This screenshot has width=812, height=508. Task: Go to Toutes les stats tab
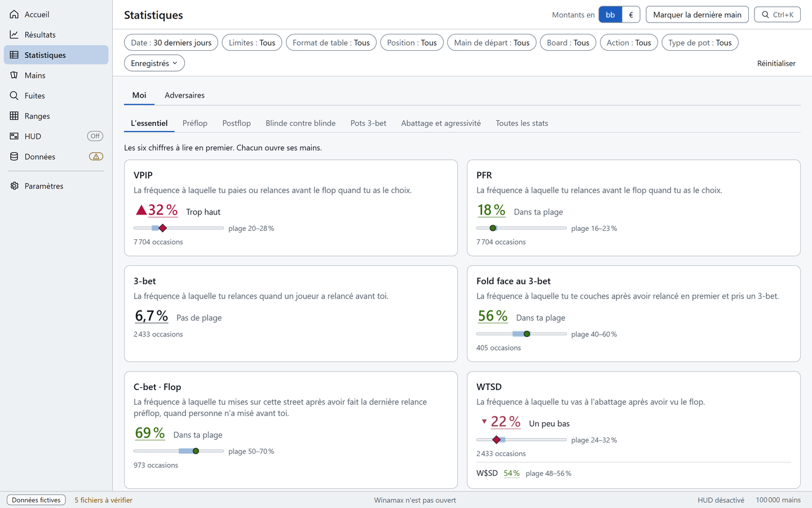click(522, 123)
